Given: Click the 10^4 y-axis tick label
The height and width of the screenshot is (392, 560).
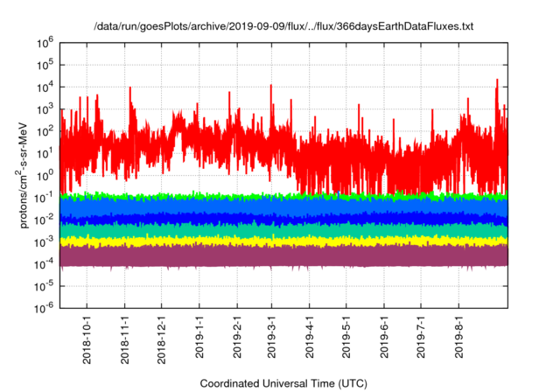Looking at the screenshot, I should click(x=45, y=87).
